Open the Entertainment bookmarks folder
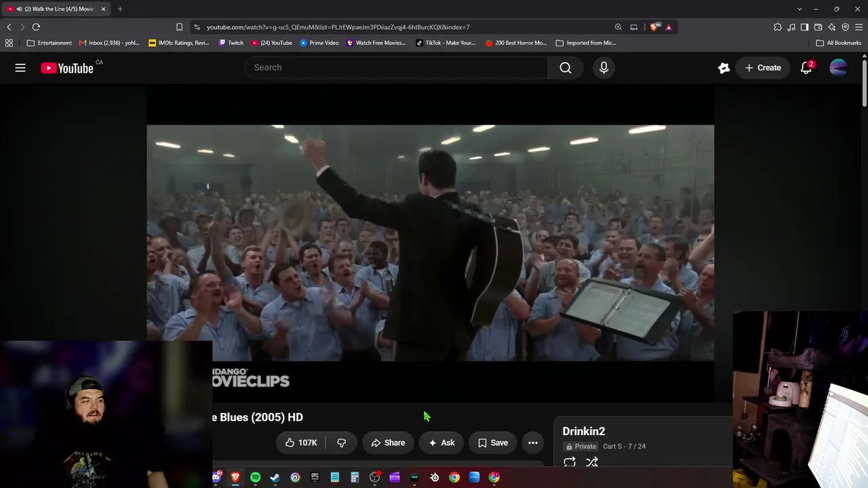The height and width of the screenshot is (488, 868). tap(49, 43)
